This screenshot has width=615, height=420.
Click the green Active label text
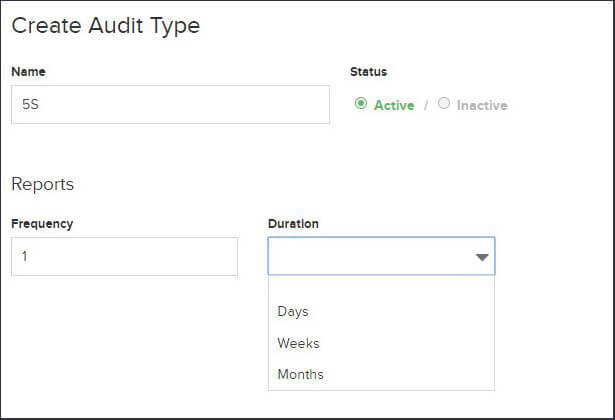point(394,105)
